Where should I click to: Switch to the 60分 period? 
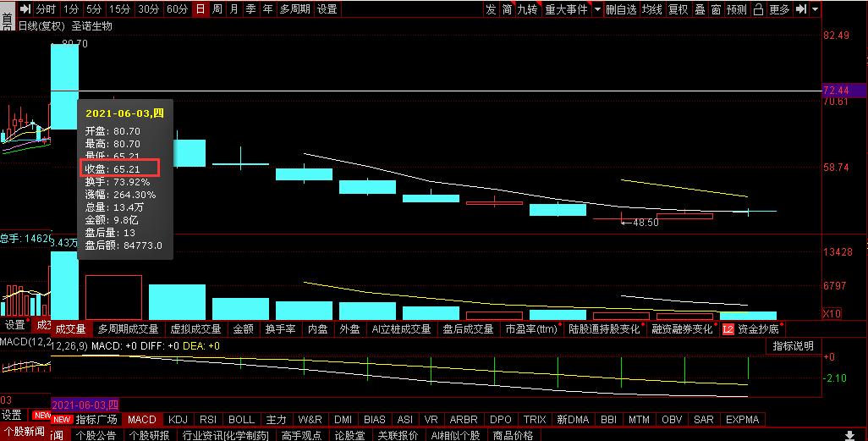click(x=177, y=8)
